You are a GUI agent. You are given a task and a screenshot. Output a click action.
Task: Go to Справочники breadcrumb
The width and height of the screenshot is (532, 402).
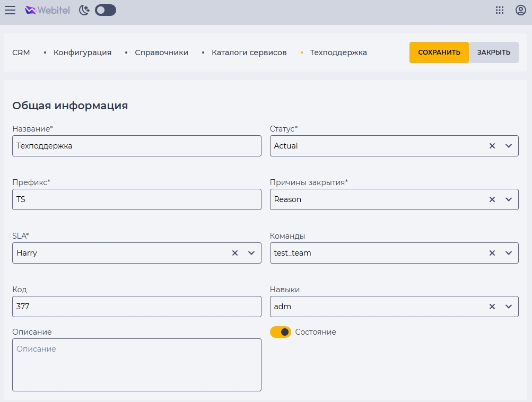pos(161,53)
